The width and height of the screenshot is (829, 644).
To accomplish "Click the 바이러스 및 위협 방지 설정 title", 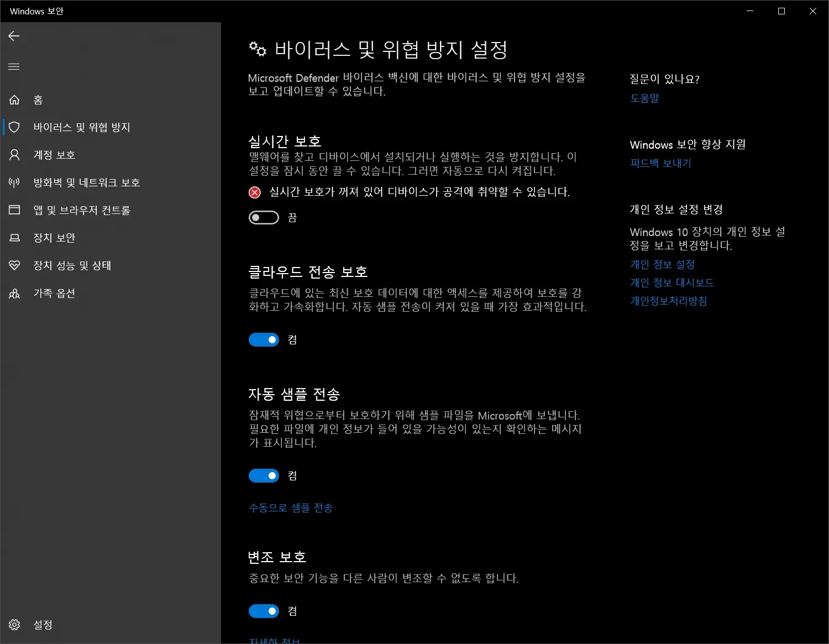I will [391, 49].
